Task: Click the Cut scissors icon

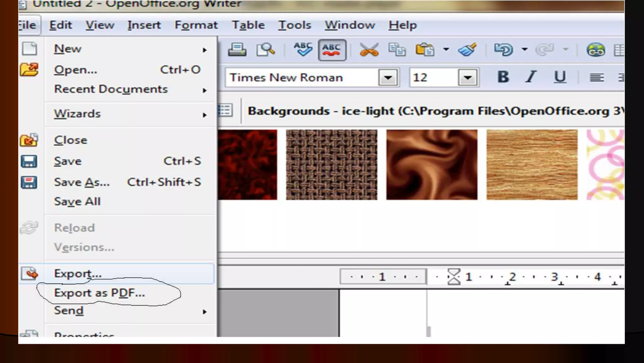Action: tap(369, 50)
